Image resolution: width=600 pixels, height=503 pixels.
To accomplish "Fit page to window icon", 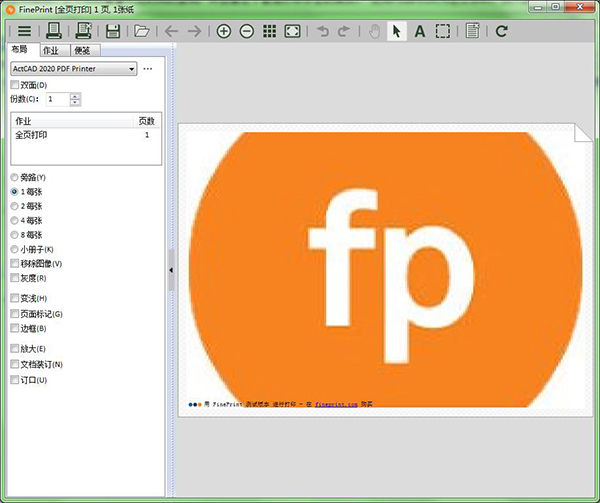I will 292,31.
